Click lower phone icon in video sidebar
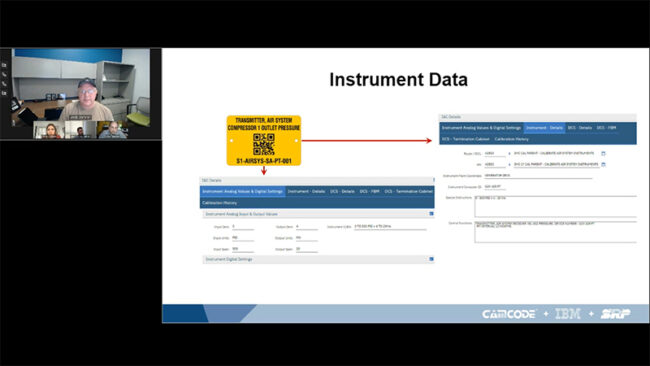The image size is (650, 366). pos(4,84)
